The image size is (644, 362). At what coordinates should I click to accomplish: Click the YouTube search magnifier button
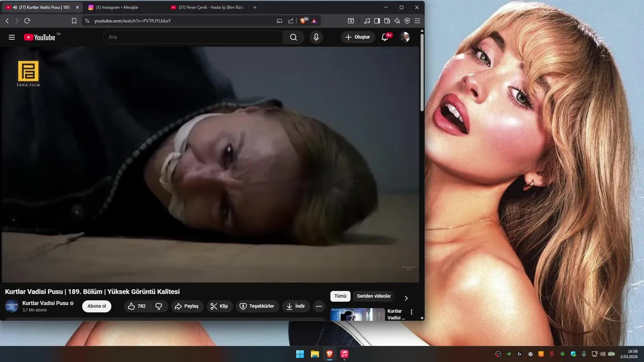293,37
